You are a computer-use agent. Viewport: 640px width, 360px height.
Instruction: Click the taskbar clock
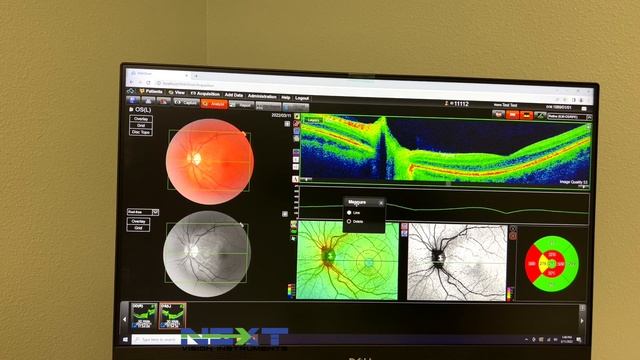click(567, 339)
